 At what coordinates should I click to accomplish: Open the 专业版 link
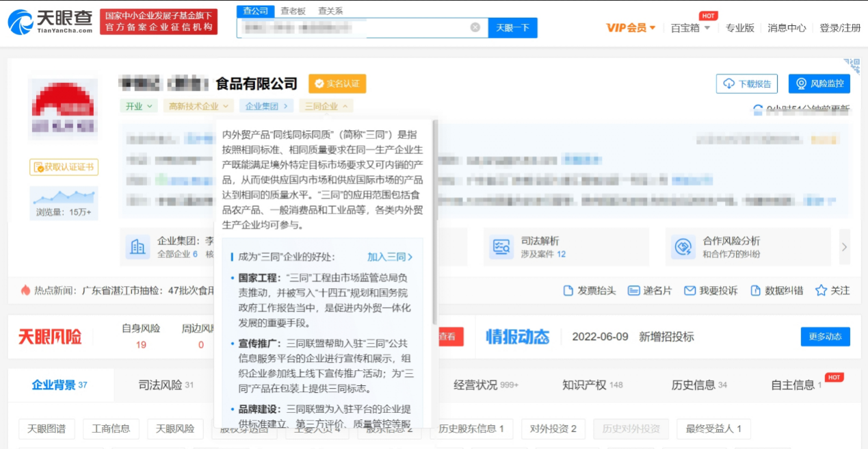739,28
